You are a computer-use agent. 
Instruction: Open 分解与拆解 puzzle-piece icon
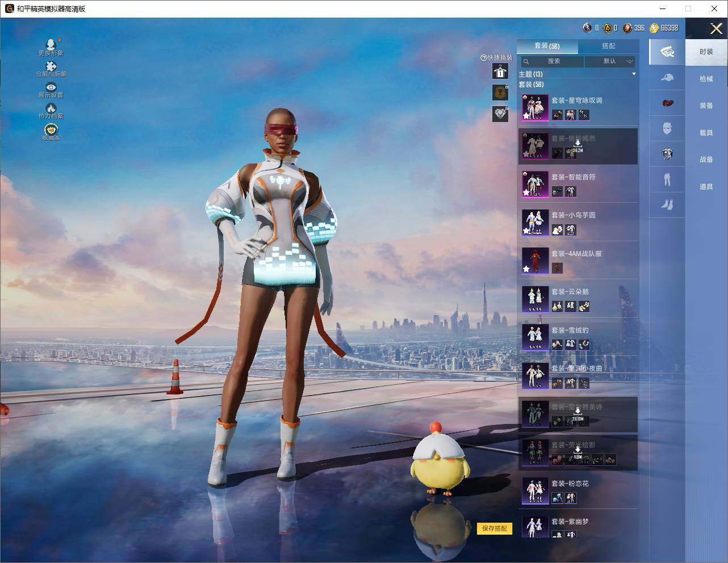click(x=51, y=69)
